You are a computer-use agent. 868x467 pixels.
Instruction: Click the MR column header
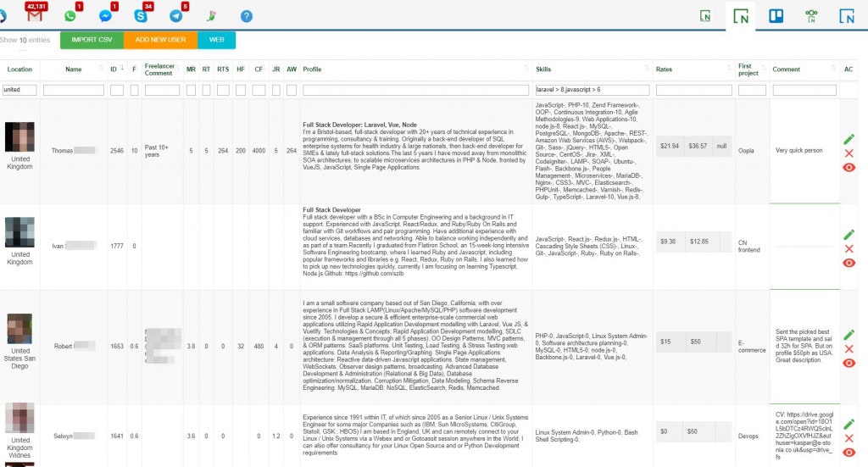tap(191, 69)
